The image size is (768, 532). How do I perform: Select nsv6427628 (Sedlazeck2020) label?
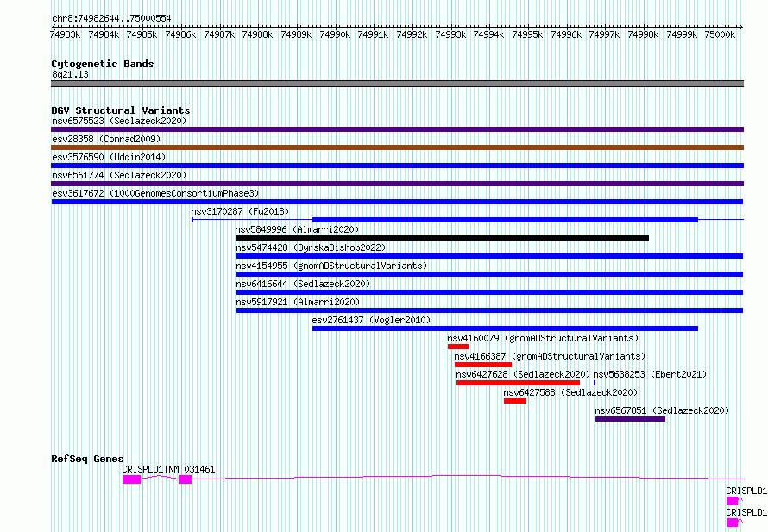[x=523, y=374]
